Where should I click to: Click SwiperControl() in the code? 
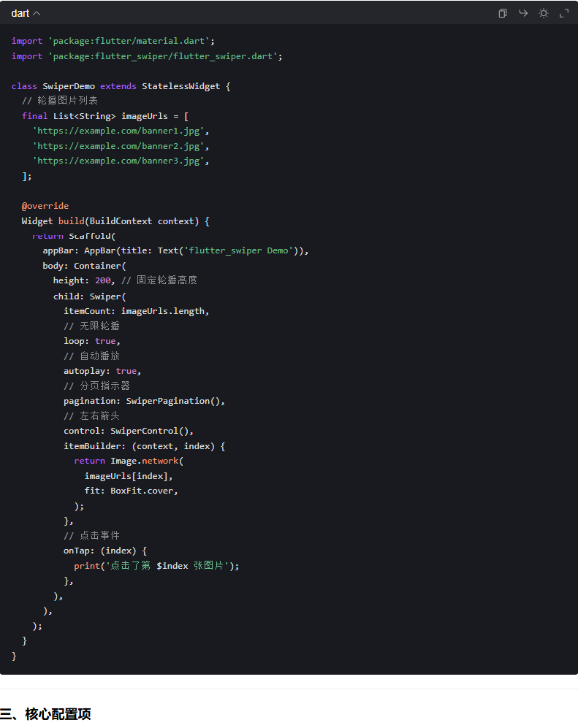click(x=152, y=431)
